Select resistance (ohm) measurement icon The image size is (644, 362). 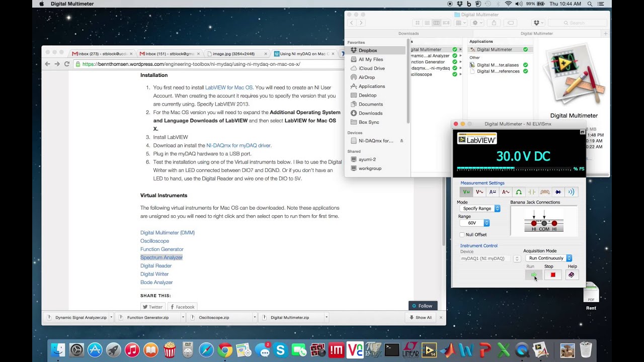coord(519,192)
